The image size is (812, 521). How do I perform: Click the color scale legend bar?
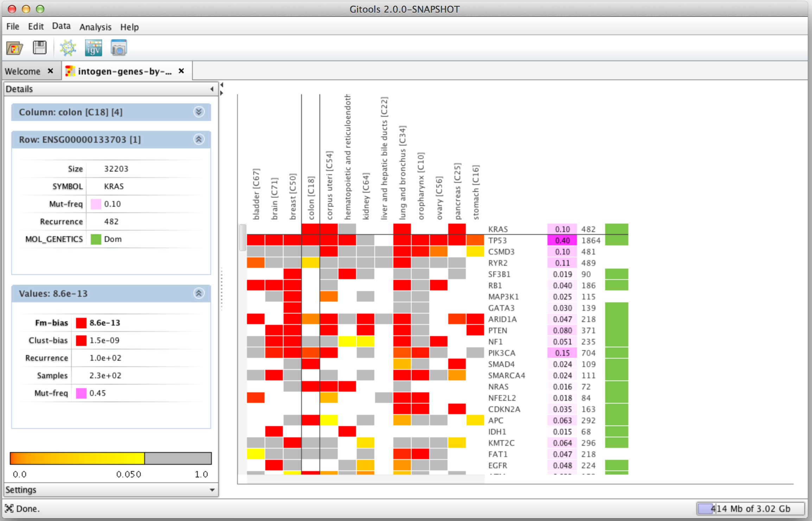[111, 458]
